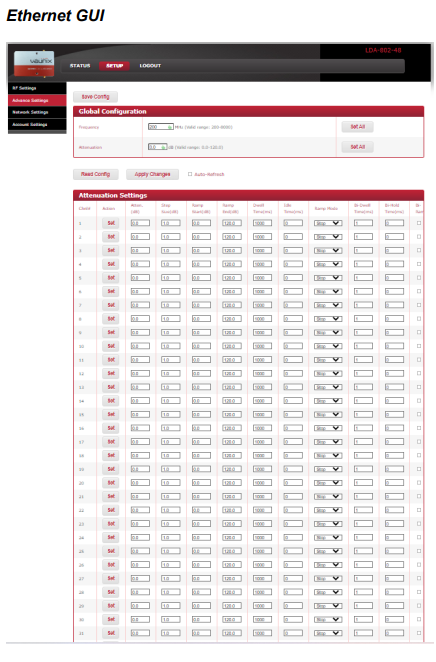Open Account Settings in sidebar
This screenshot has width=436, height=662.
pos(37,125)
